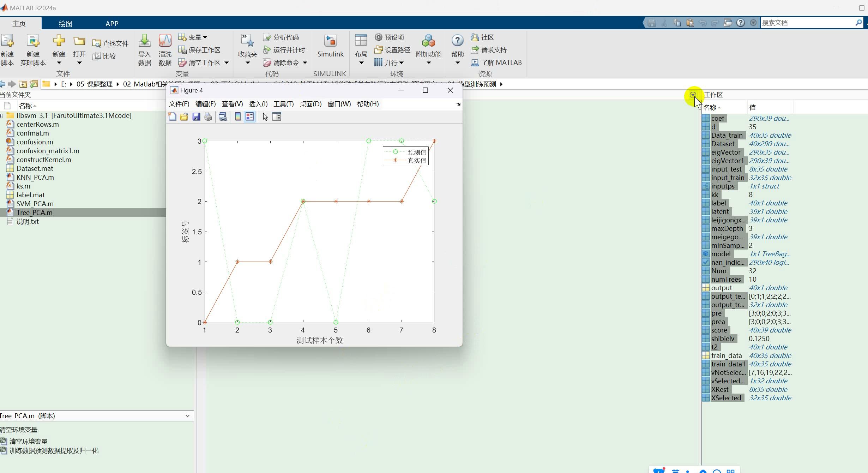This screenshot has width=868, height=473.
Task: Click the Insert Colorbar icon
Action: 238,117
